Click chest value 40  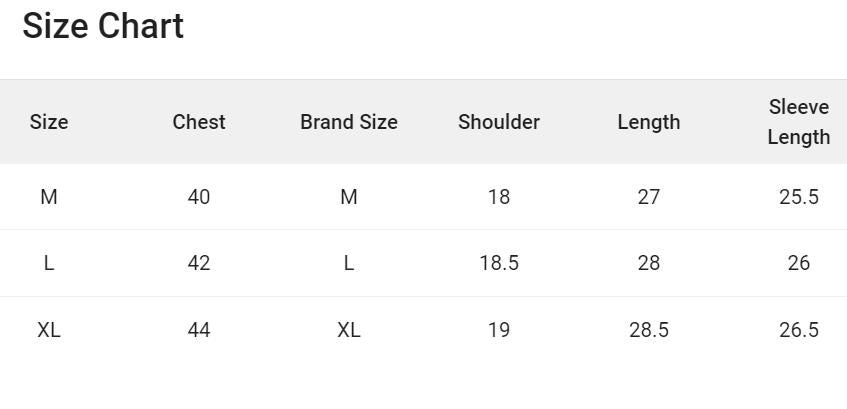point(199,197)
